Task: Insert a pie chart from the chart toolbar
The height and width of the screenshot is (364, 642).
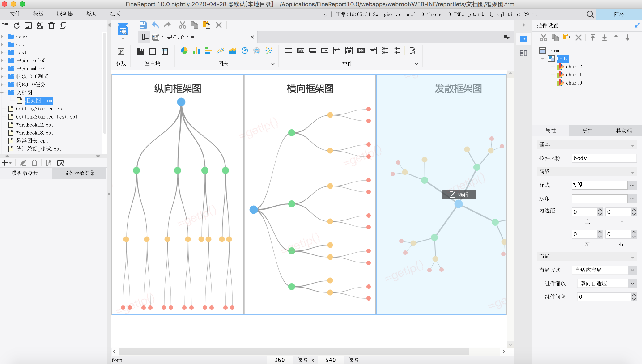Action: [x=184, y=51]
